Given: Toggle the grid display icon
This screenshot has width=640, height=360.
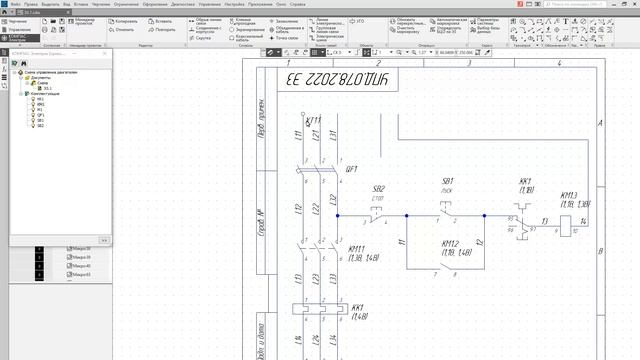Looking at the screenshot, I should [314, 53].
